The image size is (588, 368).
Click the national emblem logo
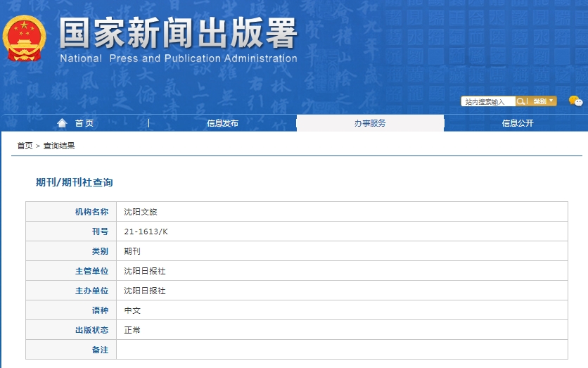25,39
